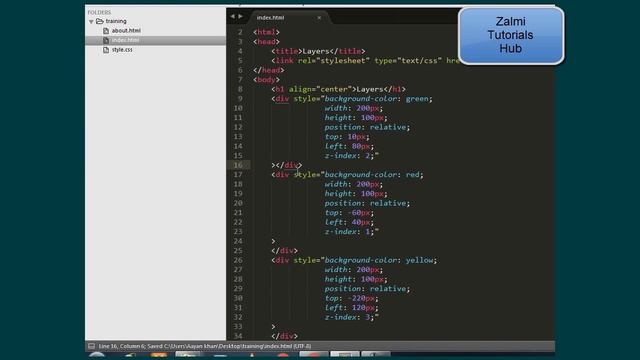Click the training folder icon
Screen dimensions: 640x360
pos(100,21)
